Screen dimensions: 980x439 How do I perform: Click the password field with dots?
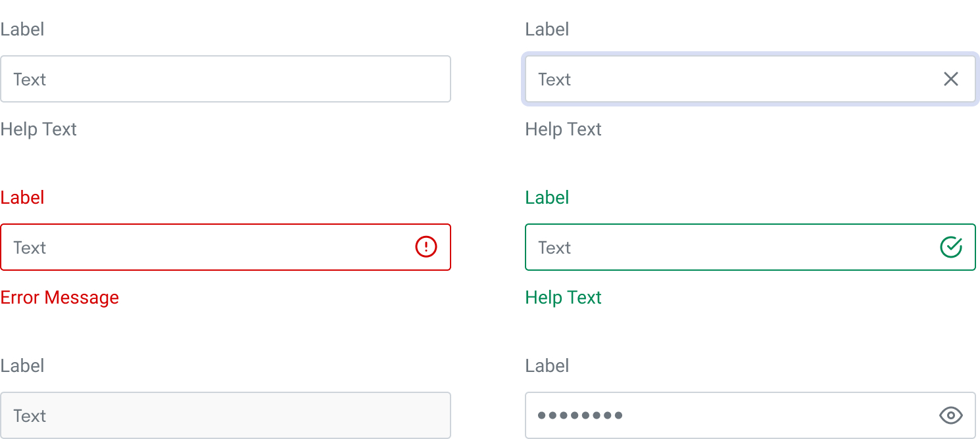pyautogui.click(x=750, y=415)
